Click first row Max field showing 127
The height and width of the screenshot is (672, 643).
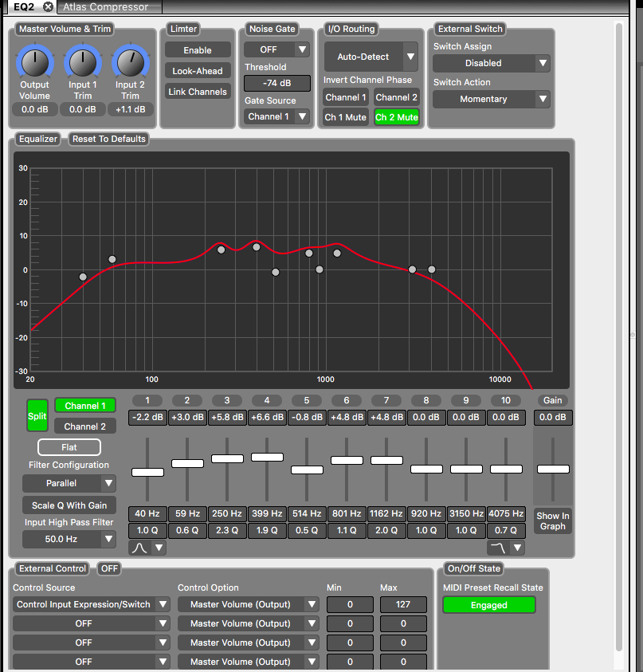(403, 604)
